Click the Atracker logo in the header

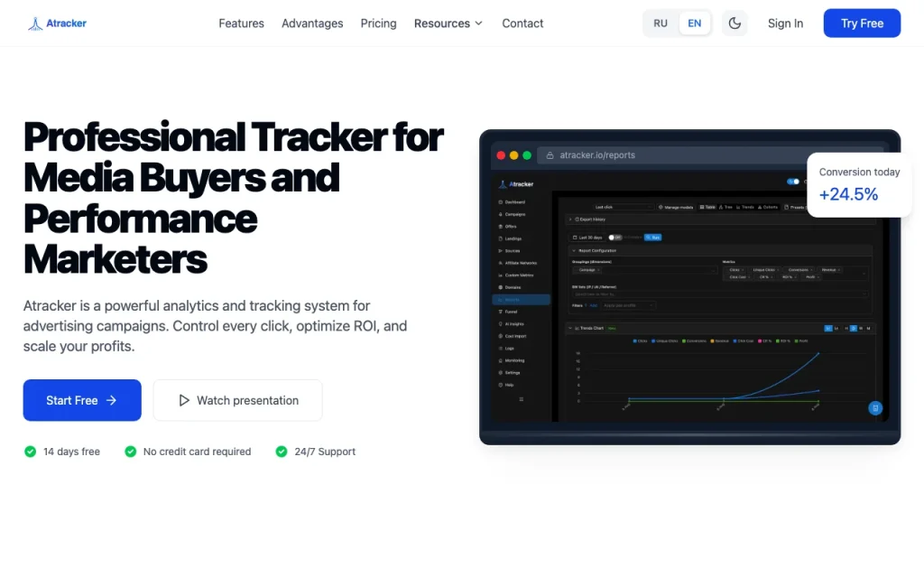coord(57,23)
